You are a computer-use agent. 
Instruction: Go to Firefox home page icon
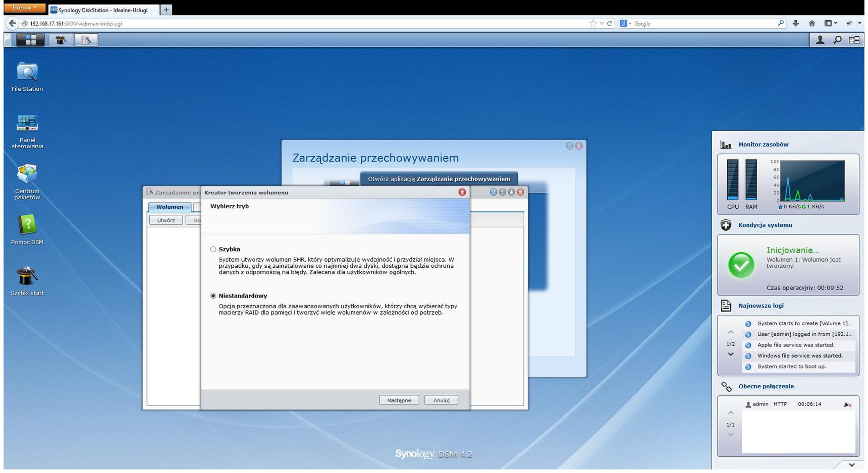812,23
